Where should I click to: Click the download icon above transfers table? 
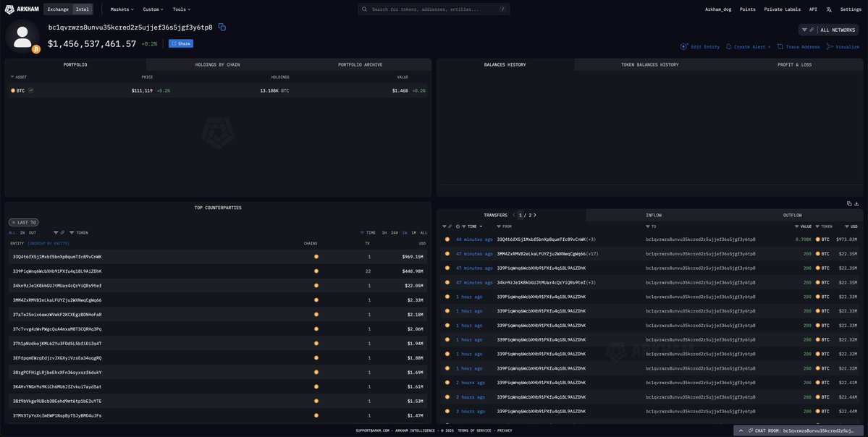[856, 204]
